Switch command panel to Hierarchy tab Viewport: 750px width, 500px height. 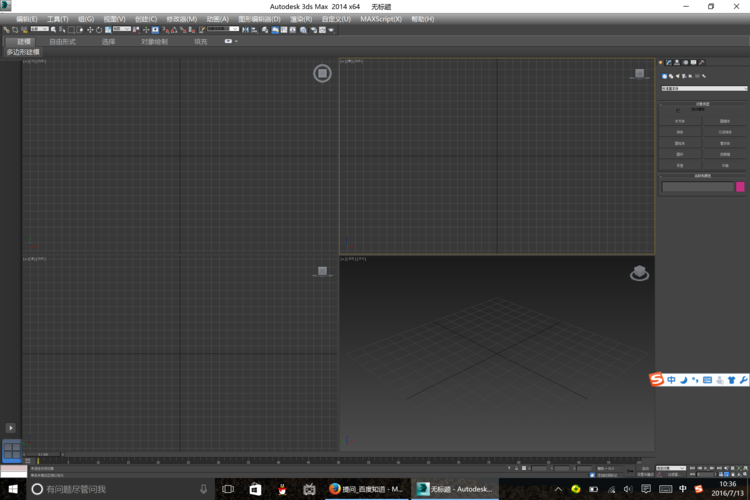click(677, 62)
